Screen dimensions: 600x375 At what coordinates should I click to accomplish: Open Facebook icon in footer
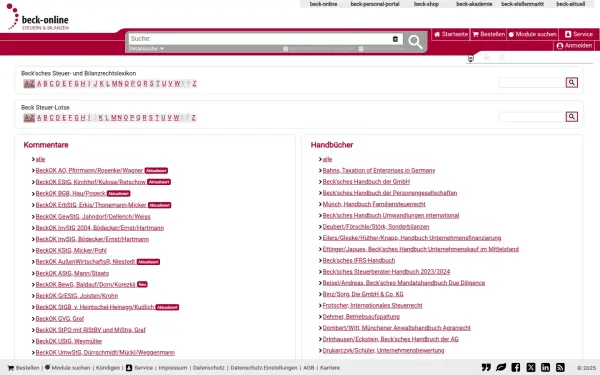click(516, 367)
